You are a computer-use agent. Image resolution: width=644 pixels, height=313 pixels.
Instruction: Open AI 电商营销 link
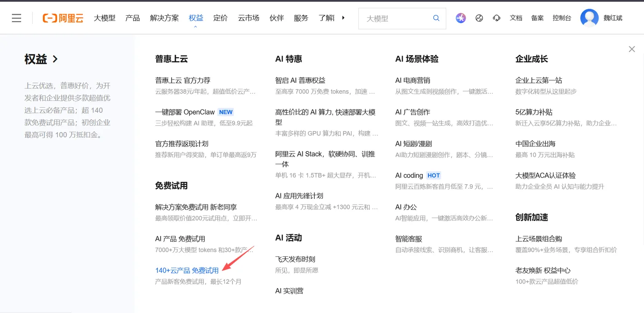[413, 80]
